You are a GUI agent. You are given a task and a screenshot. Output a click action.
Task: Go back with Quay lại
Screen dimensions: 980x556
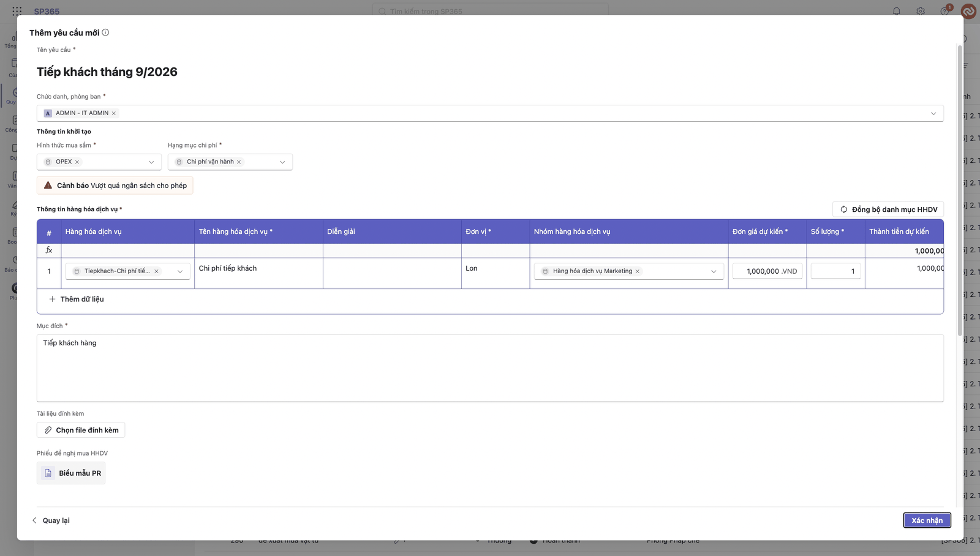(50, 520)
